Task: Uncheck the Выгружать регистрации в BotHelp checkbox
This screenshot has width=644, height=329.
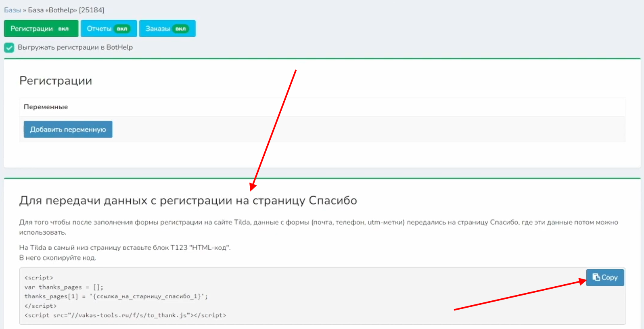Action: coord(9,48)
